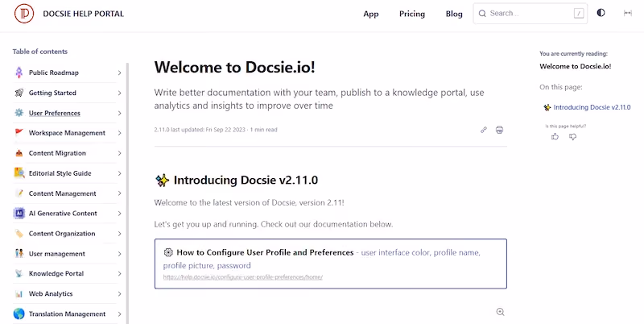Click thumbs up helpful icon
This screenshot has height=324, width=644.
pyautogui.click(x=555, y=137)
